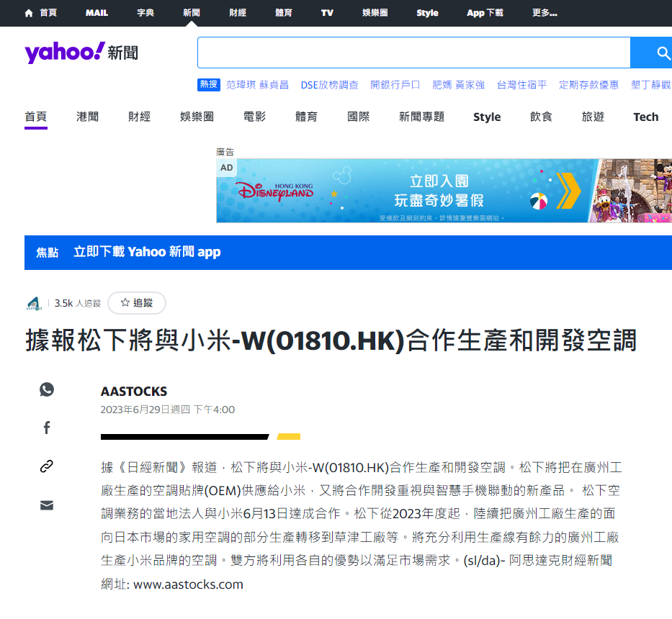Click 立即下載 Yahoo 新聞 app banner link
Image resolution: width=672 pixels, height=619 pixels.
[147, 252]
